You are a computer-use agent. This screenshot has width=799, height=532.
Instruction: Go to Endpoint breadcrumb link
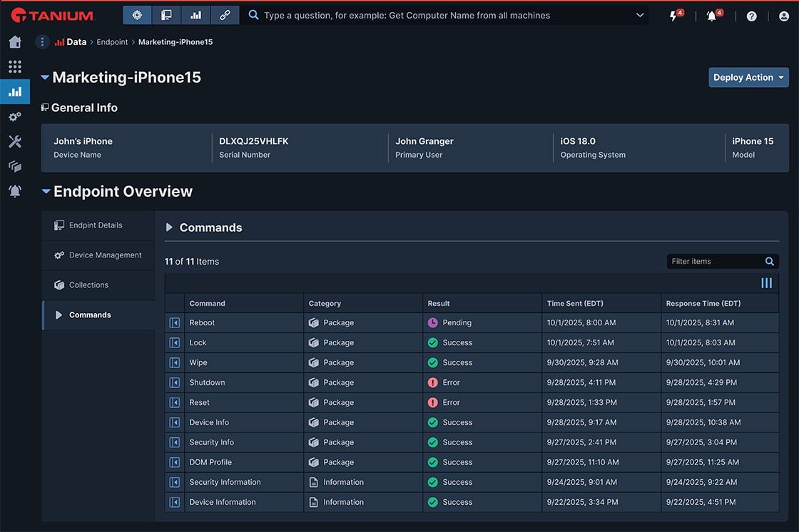coord(112,42)
